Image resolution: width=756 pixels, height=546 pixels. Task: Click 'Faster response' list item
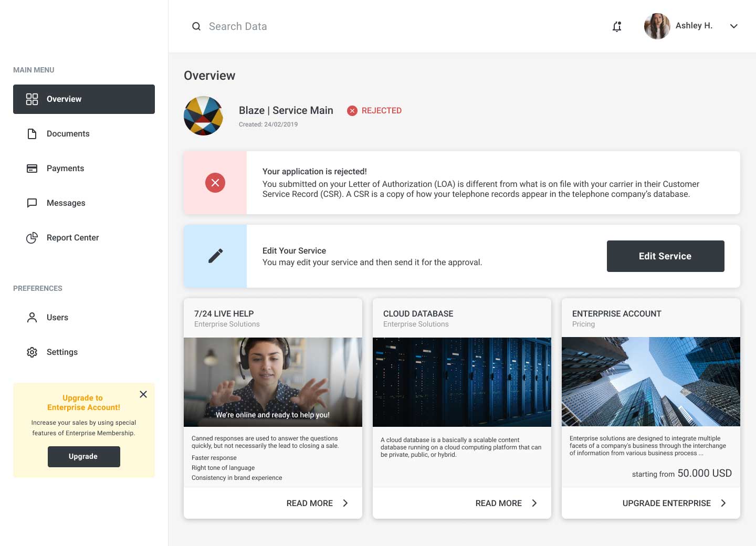click(214, 458)
